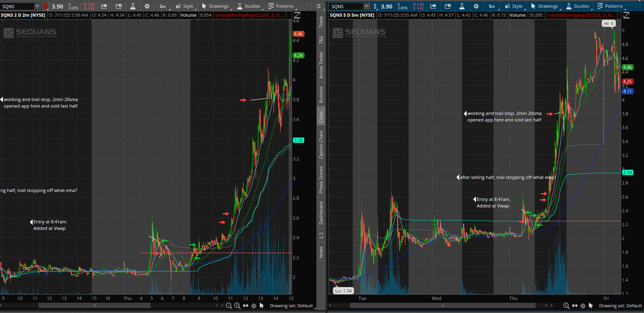Open the right chart's quick time frames icon
The image size is (644, 313).
coord(448,6)
